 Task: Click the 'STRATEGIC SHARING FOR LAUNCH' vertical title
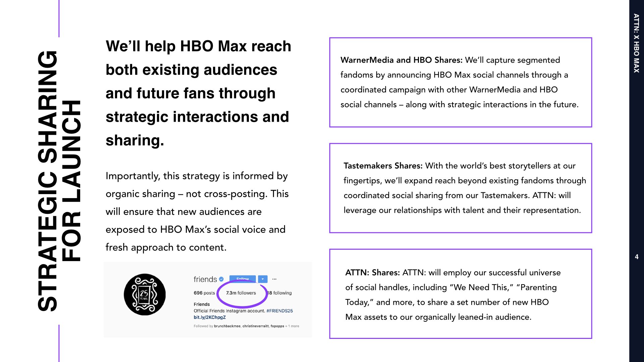(59, 181)
